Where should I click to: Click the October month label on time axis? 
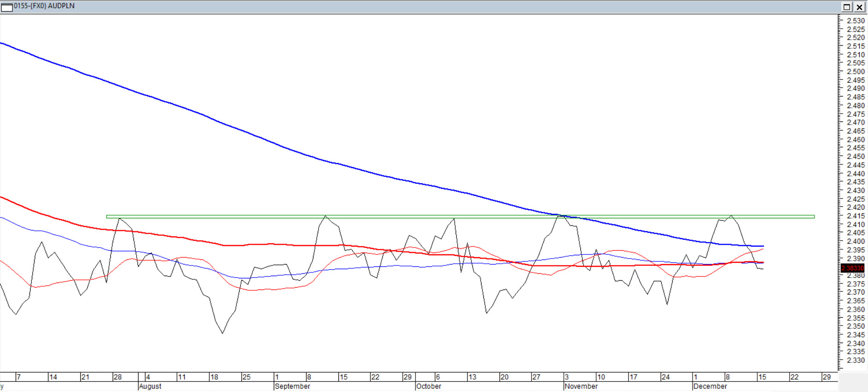(429, 386)
